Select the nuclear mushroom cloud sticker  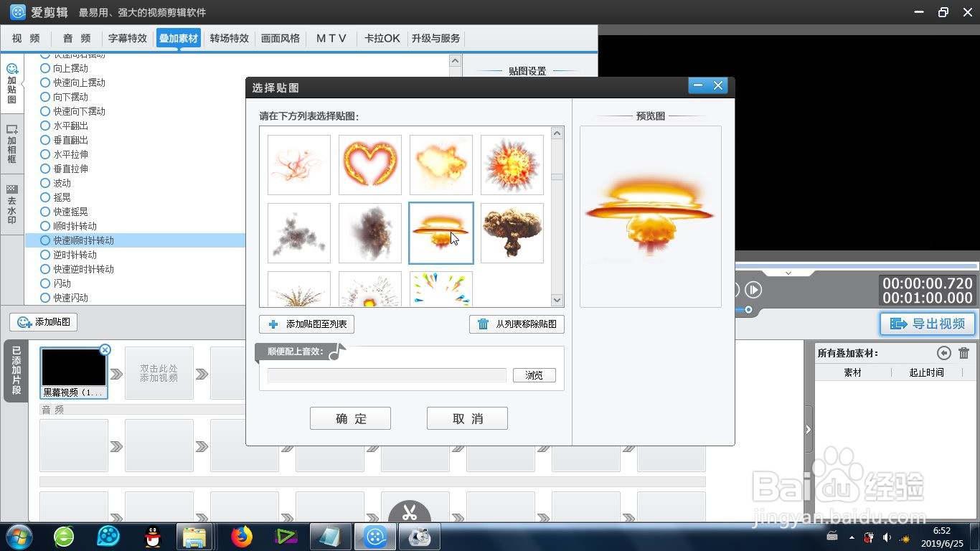[x=512, y=233]
